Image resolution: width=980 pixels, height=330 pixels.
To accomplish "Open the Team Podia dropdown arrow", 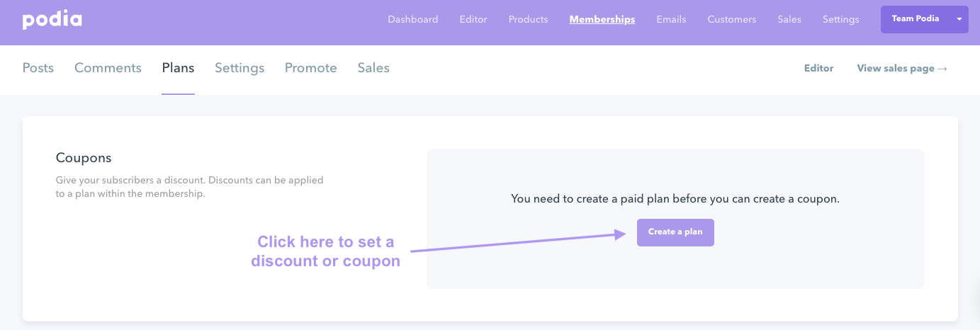I will pos(959,19).
